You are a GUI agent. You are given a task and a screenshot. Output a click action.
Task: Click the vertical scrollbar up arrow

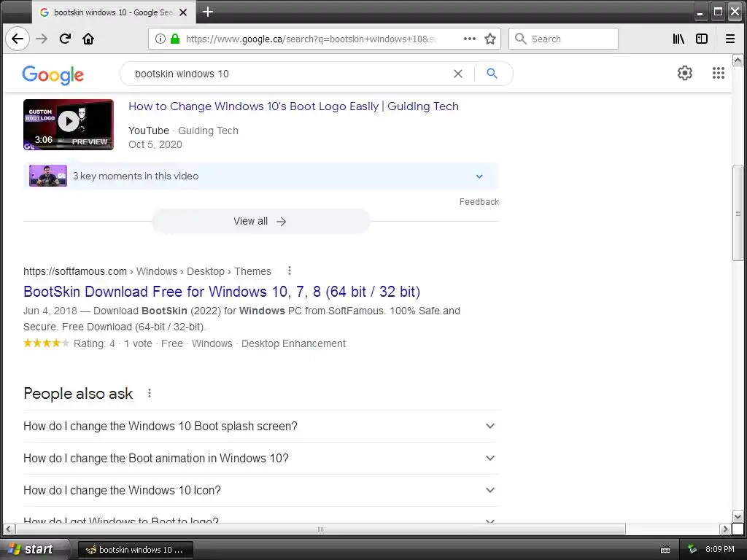[x=738, y=60]
